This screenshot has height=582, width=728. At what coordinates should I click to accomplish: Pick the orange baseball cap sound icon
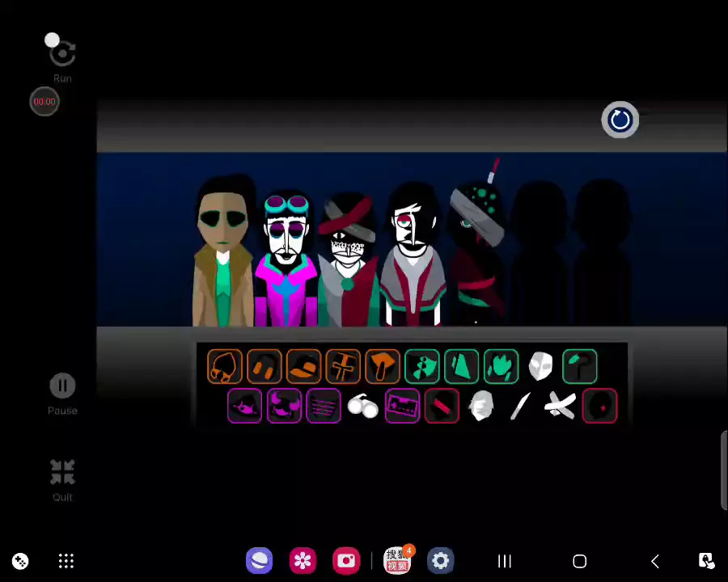coord(303,366)
